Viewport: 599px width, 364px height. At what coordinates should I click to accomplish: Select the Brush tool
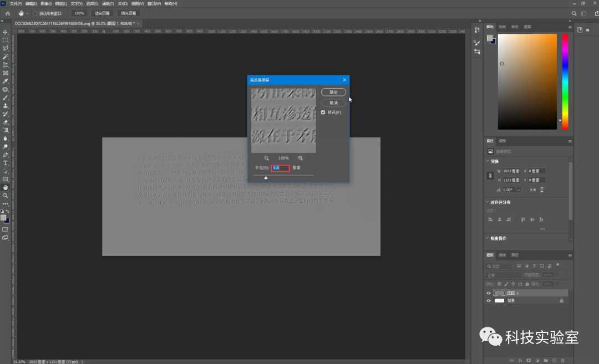[x=5, y=98]
